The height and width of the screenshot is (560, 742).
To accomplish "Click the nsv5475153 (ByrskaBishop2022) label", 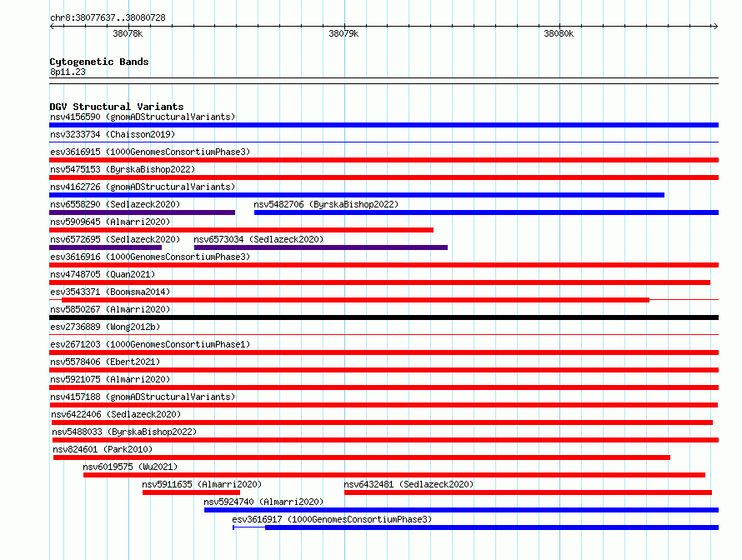I will (123, 169).
